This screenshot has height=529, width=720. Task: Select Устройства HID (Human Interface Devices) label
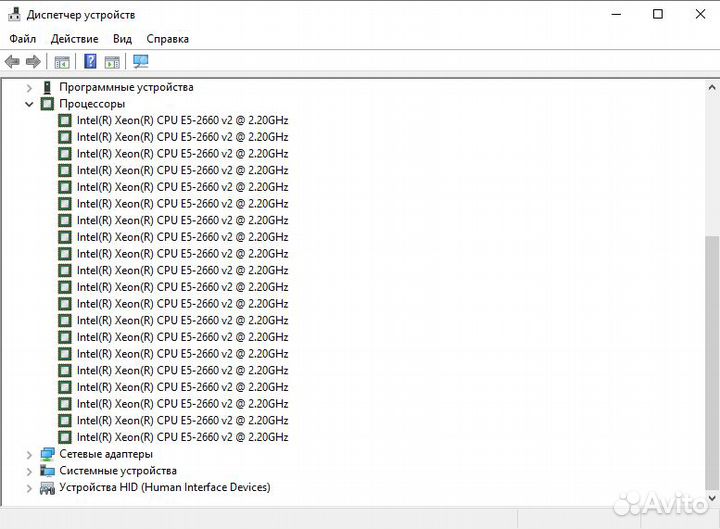click(x=165, y=487)
